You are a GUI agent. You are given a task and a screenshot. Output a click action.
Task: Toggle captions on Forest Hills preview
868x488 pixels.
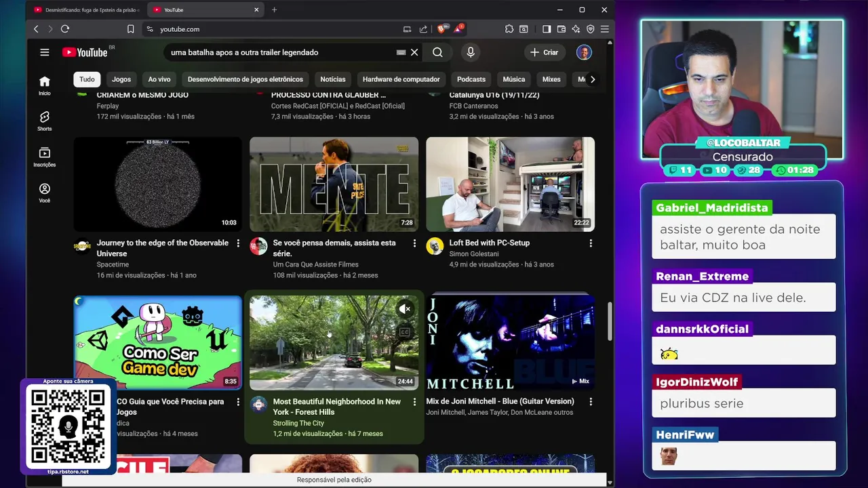point(405,332)
